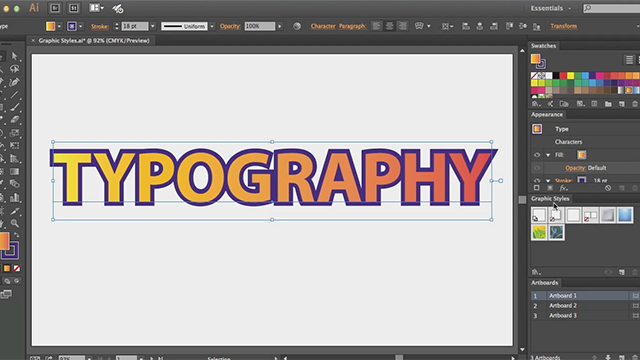
Task: Open opacity slider arrow in control bar
Action: click(280, 26)
